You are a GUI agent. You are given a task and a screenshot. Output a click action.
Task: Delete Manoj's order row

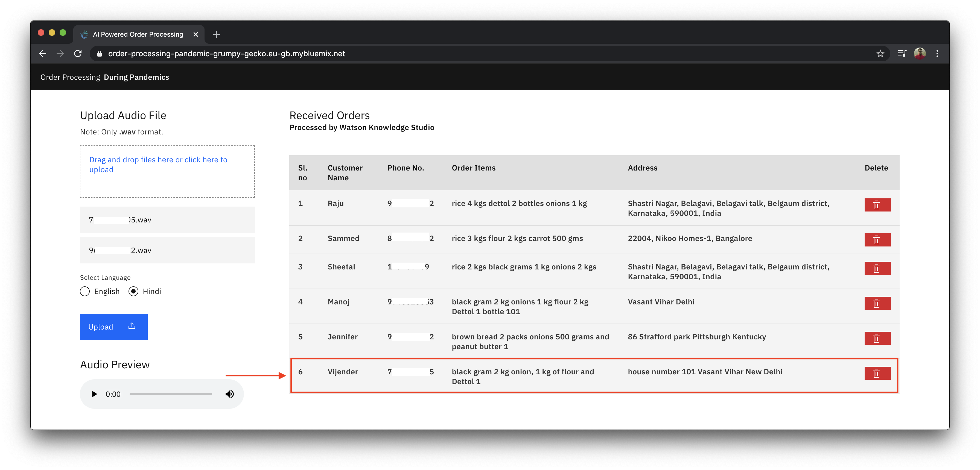click(x=877, y=303)
